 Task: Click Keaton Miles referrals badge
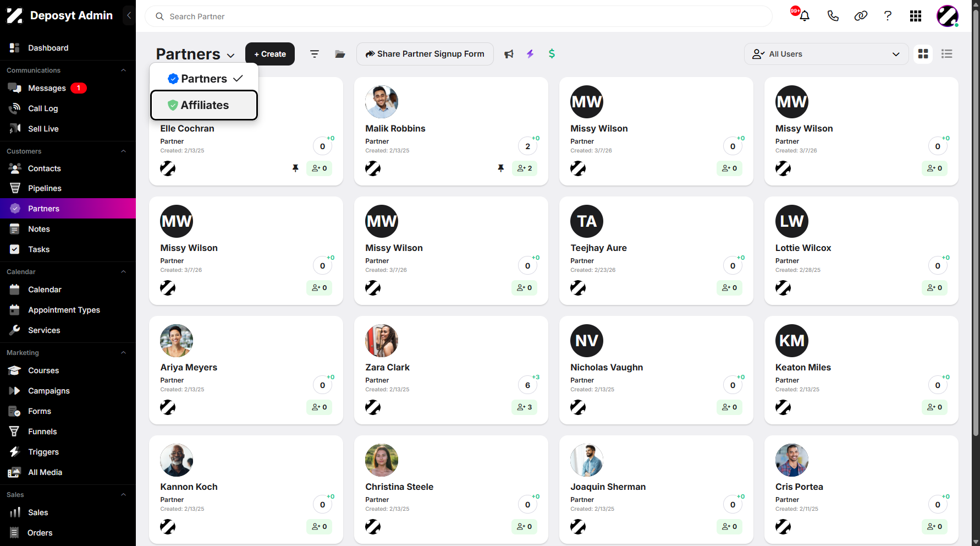pos(935,407)
